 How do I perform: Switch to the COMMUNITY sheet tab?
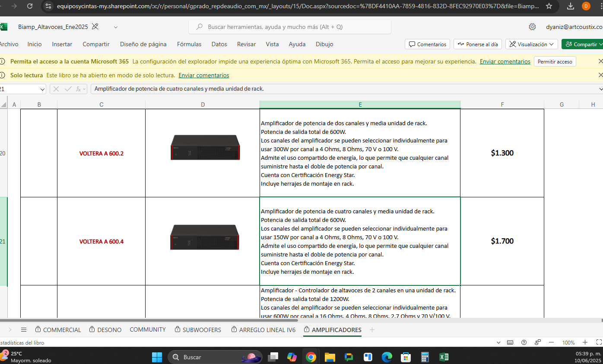148,329
